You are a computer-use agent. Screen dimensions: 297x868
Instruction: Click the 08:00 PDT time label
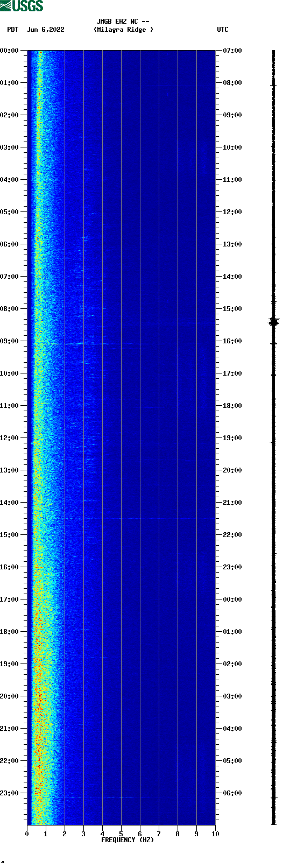tap(10, 309)
